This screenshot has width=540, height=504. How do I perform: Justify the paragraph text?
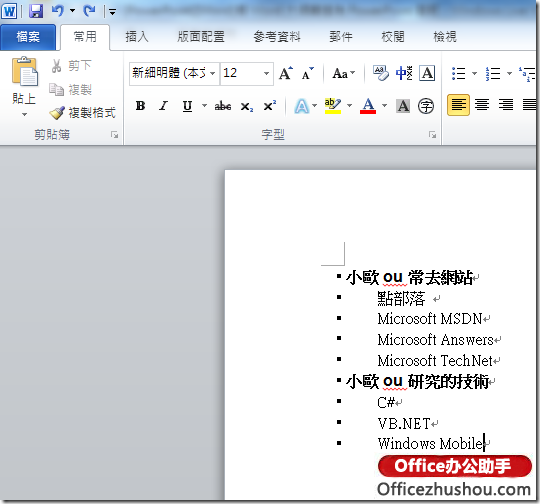pyautogui.click(x=529, y=105)
